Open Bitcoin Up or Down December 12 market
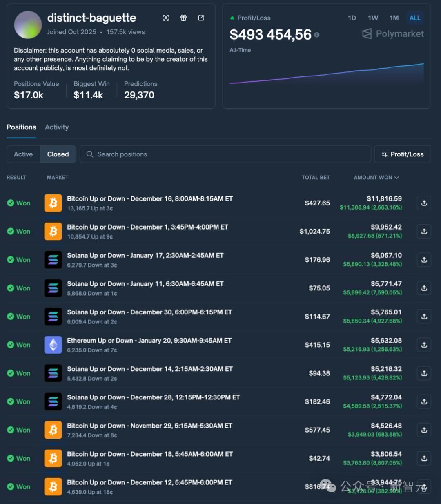Screen dimensions: 441x504 tap(149, 482)
